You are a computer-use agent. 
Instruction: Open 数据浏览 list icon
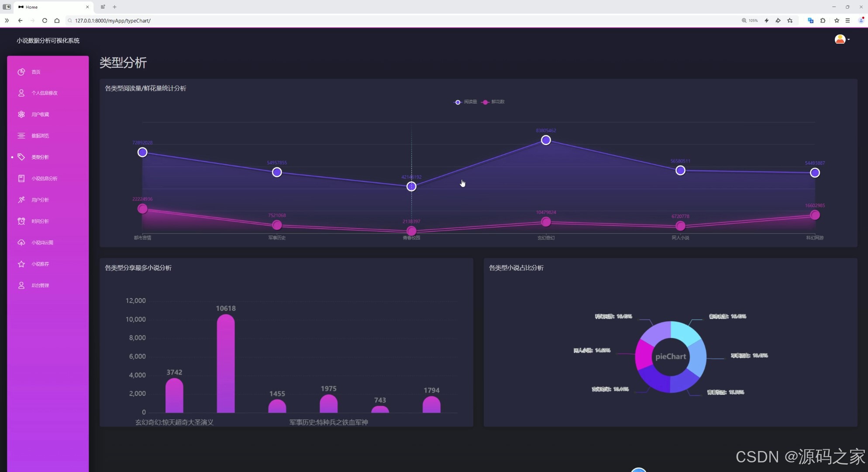click(x=21, y=135)
